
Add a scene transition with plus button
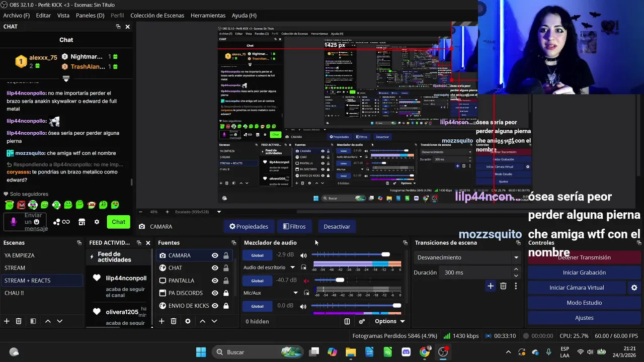(491, 286)
